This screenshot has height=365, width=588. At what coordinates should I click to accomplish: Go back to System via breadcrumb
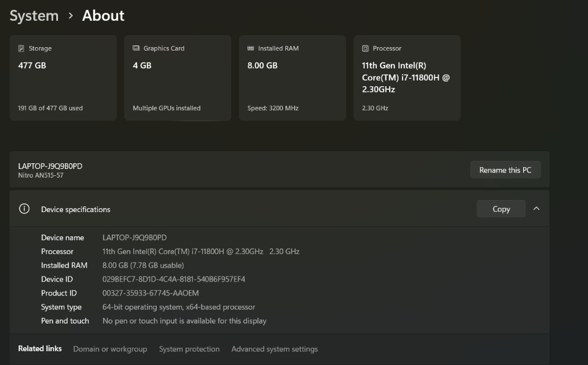point(34,16)
